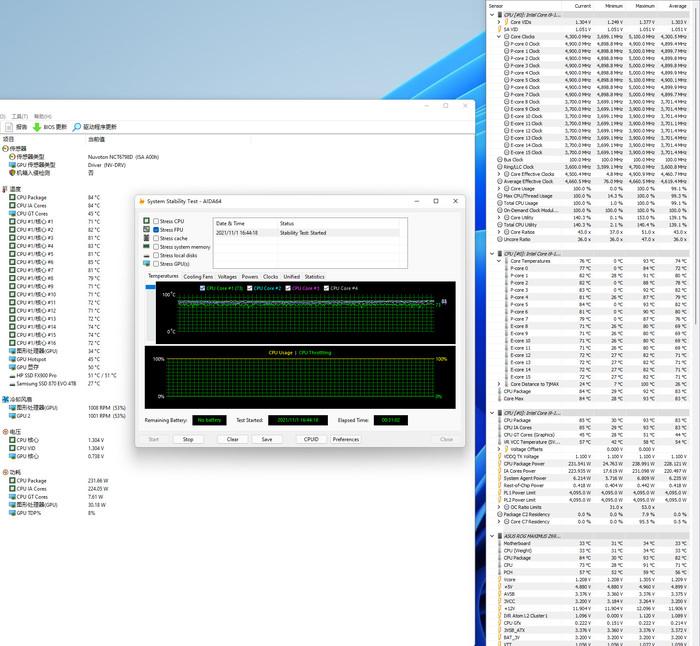Collapse ASUS ROG MAXIMUS group in HWiNFO
Viewport: 700px width, 646px height.
tap(492, 536)
